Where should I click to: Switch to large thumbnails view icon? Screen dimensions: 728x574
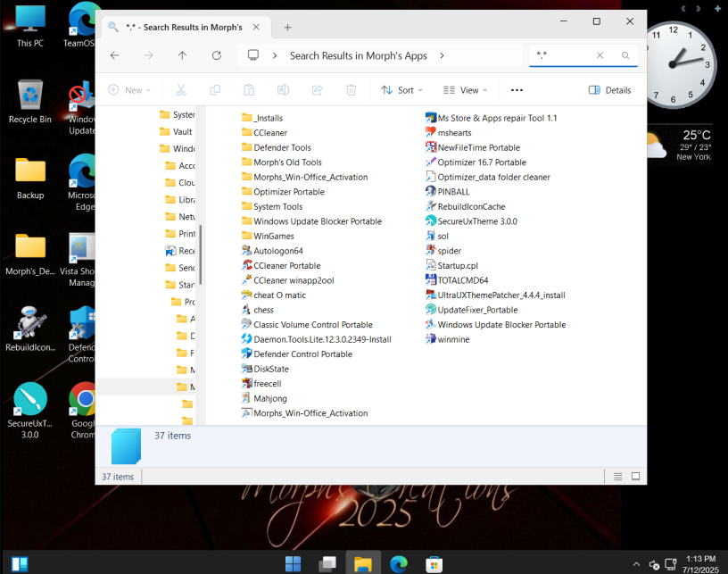pos(635,477)
